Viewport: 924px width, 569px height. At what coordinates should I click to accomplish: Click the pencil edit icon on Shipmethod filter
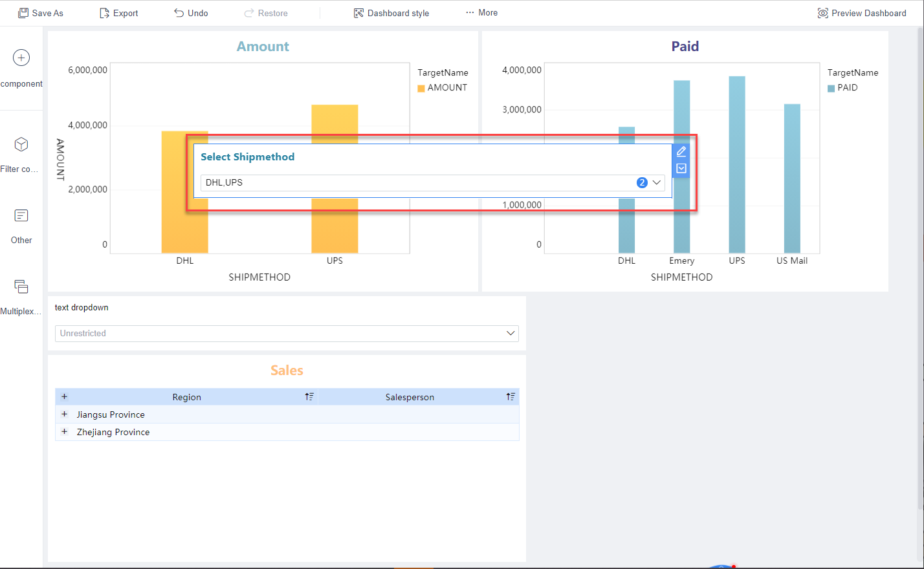[x=681, y=151]
